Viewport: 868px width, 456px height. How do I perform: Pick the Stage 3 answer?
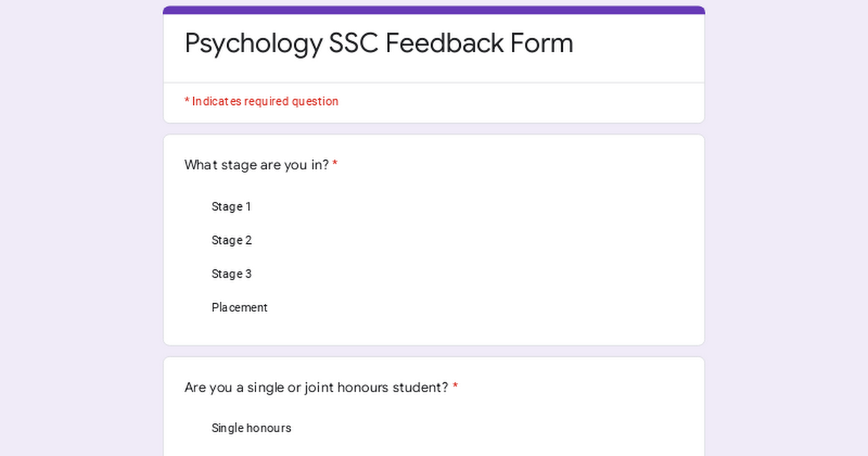(231, 274)
